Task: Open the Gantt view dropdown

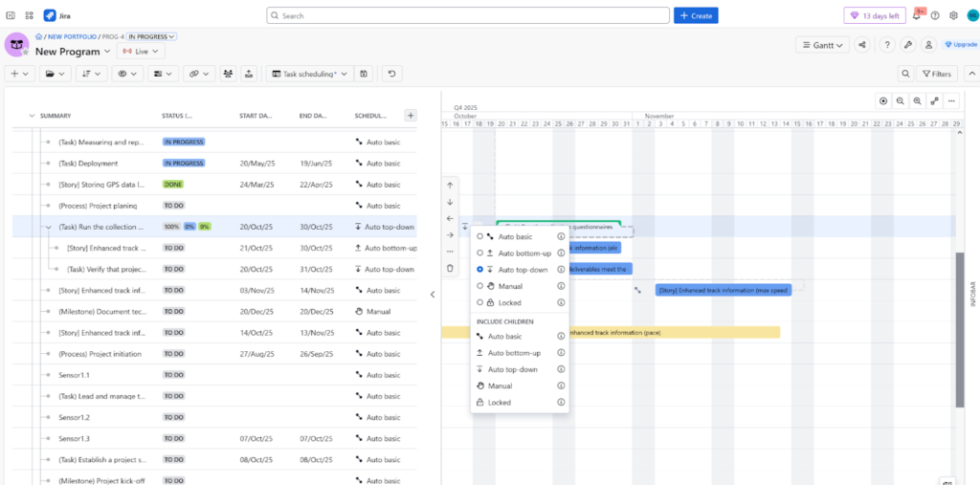Action: [x=823, y=45]
